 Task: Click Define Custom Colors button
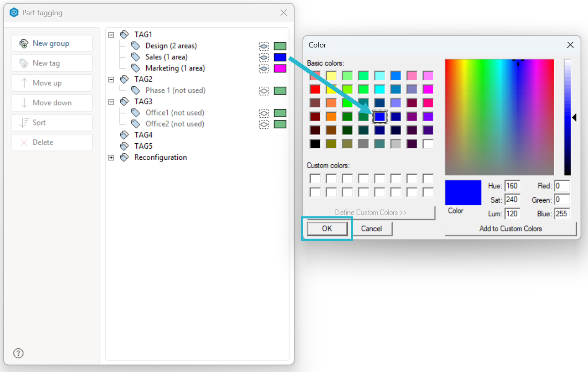(371, 213)
